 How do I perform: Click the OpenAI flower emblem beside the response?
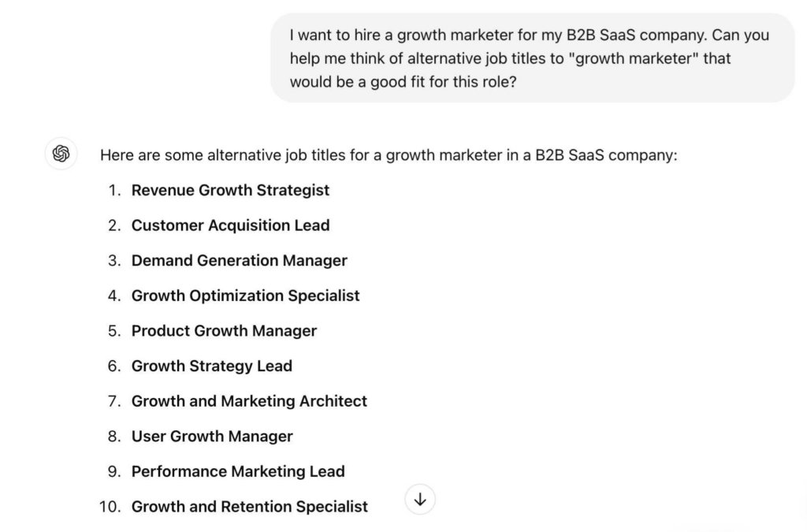pos(61,154)
